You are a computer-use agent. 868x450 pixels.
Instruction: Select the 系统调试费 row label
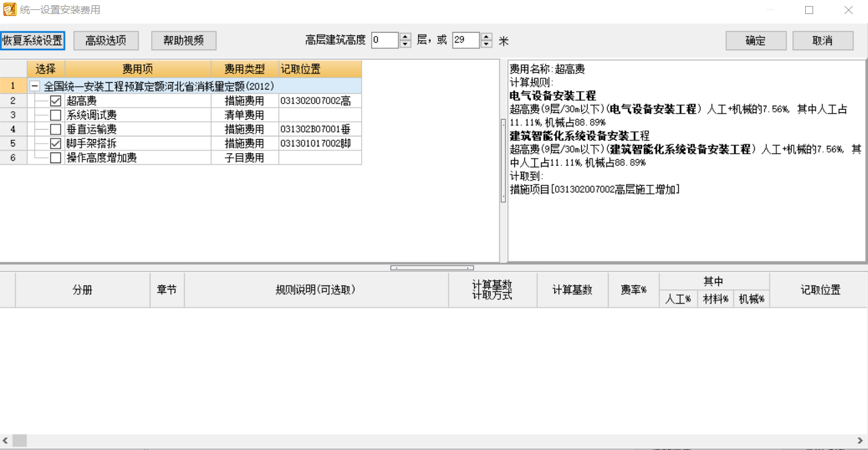(91, 115)
